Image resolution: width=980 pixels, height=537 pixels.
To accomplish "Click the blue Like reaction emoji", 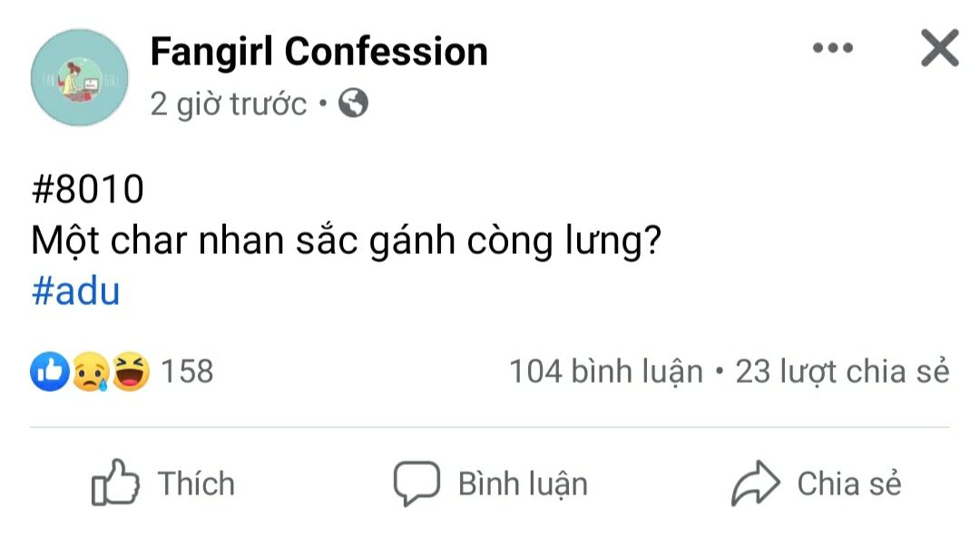I will click(49, 372).
